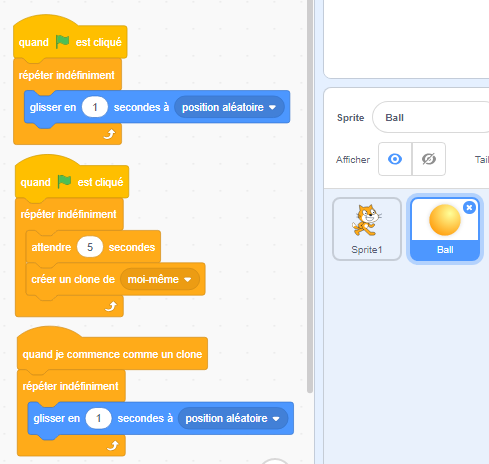
Task: Click the vertical scrollbar of the script area
Action: (310, 197)
